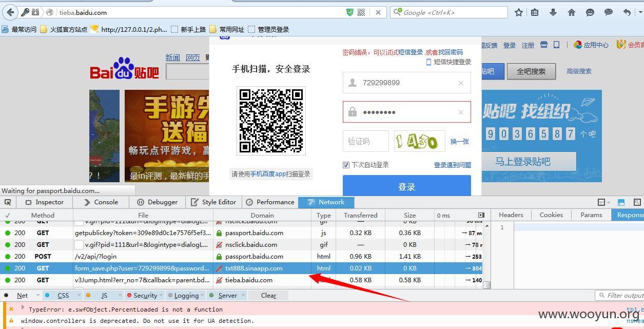The height and width of the screenshot is (329, 644).
Task: Open the QR code icon in address bar
Action: click(361, 12)
